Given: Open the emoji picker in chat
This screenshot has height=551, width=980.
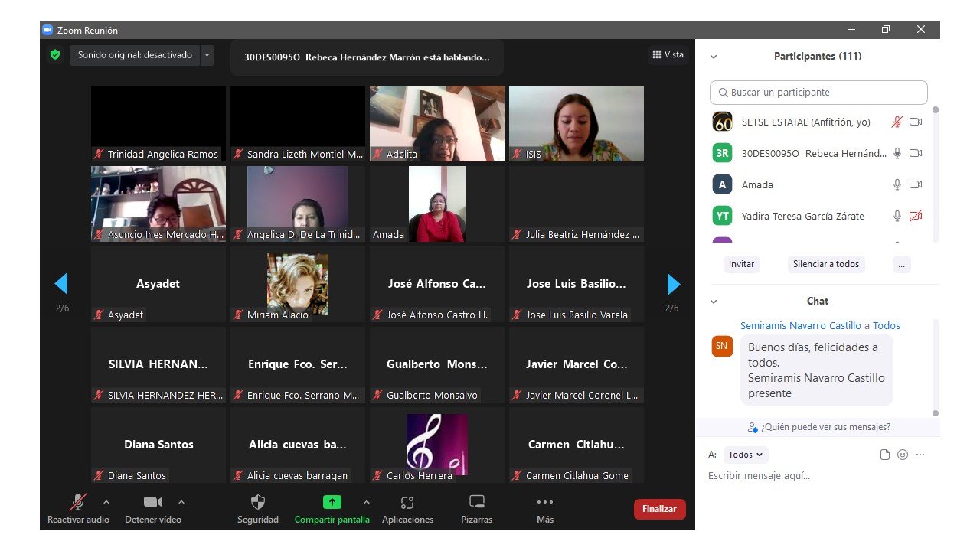Looking at the screenshot, I should [903, 455].
